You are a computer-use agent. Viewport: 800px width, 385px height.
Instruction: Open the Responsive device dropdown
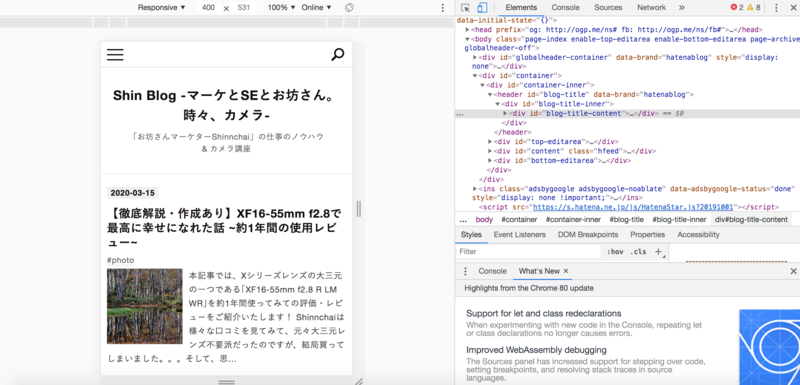(162, 8)
